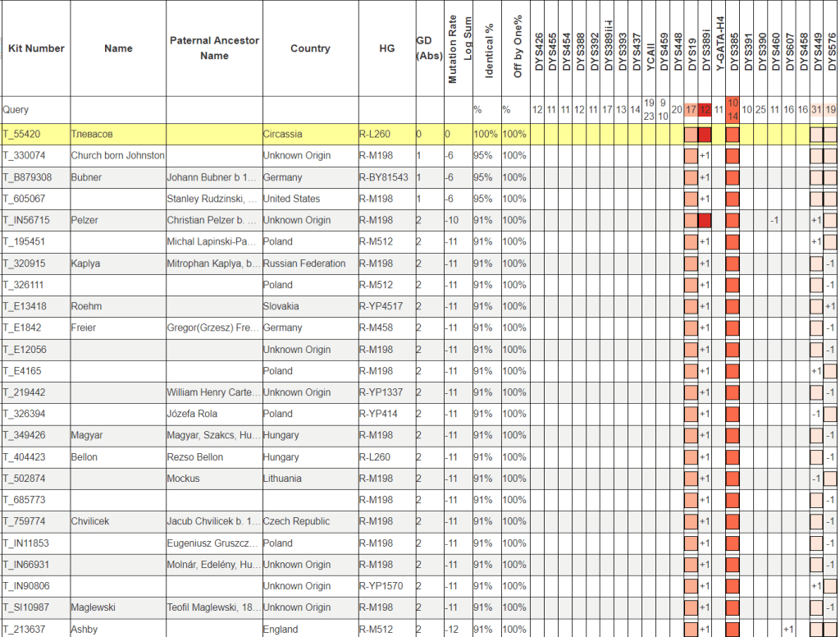Open kit number T_55420
Screen dimensions: 840x637
22,134
